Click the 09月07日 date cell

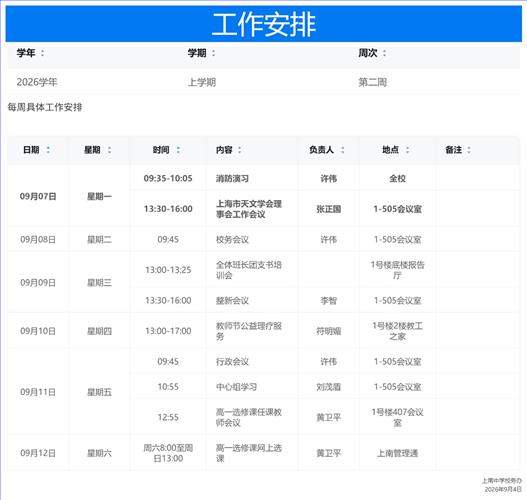[38, 196]
